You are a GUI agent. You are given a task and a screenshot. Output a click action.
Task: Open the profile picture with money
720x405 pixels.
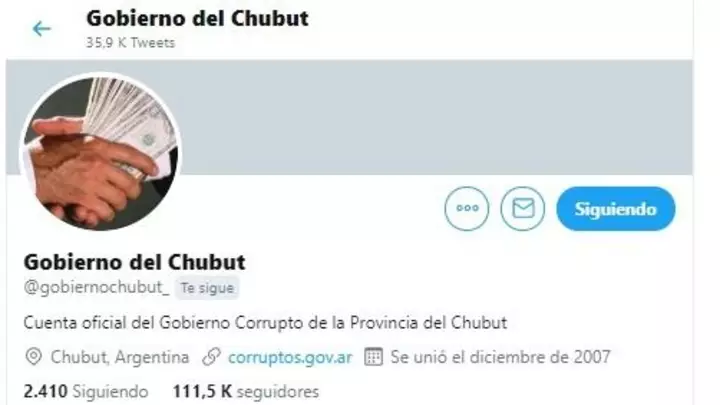click(x=101, y=152)
